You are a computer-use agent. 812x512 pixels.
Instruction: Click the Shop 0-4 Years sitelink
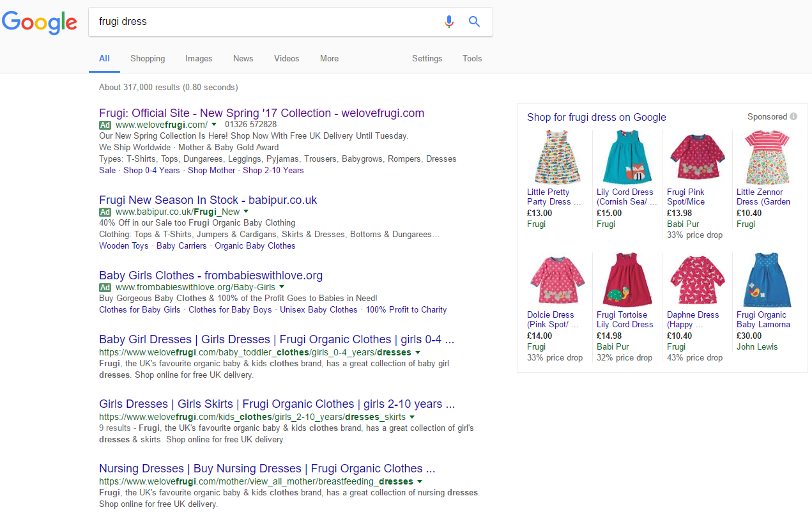pos(151,171)
